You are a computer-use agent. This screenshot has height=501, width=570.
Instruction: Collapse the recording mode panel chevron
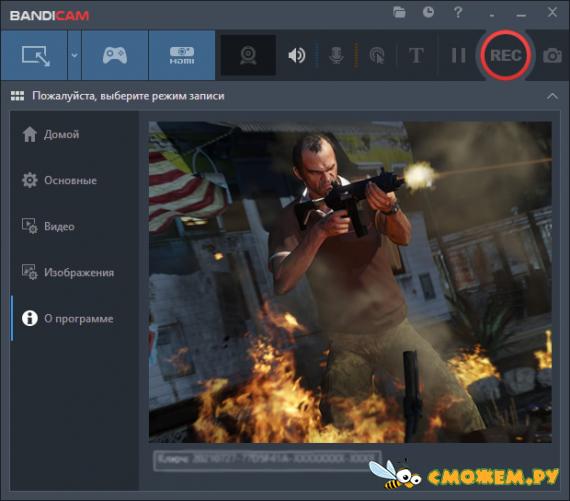[x=552, y=96]
